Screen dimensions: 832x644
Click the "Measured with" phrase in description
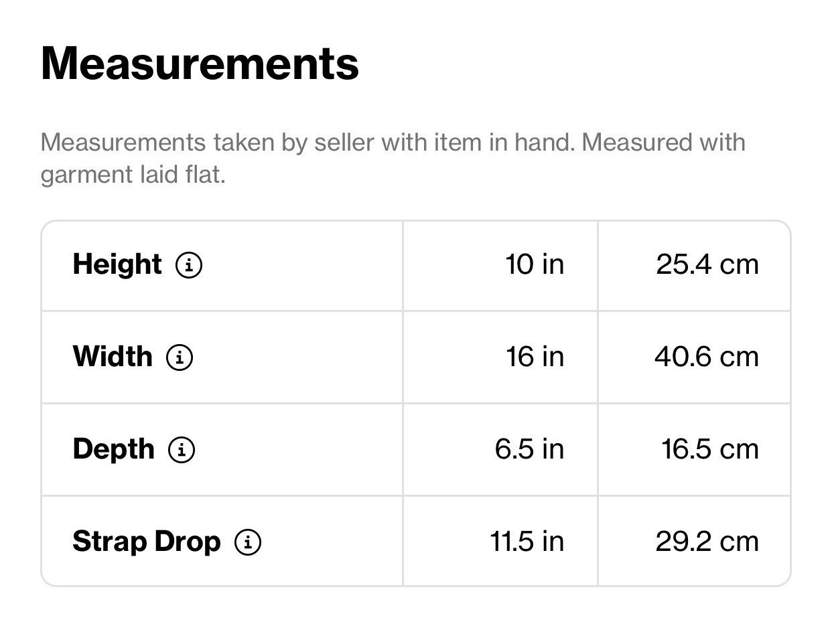pyautogui.click(x=663, y=143)
